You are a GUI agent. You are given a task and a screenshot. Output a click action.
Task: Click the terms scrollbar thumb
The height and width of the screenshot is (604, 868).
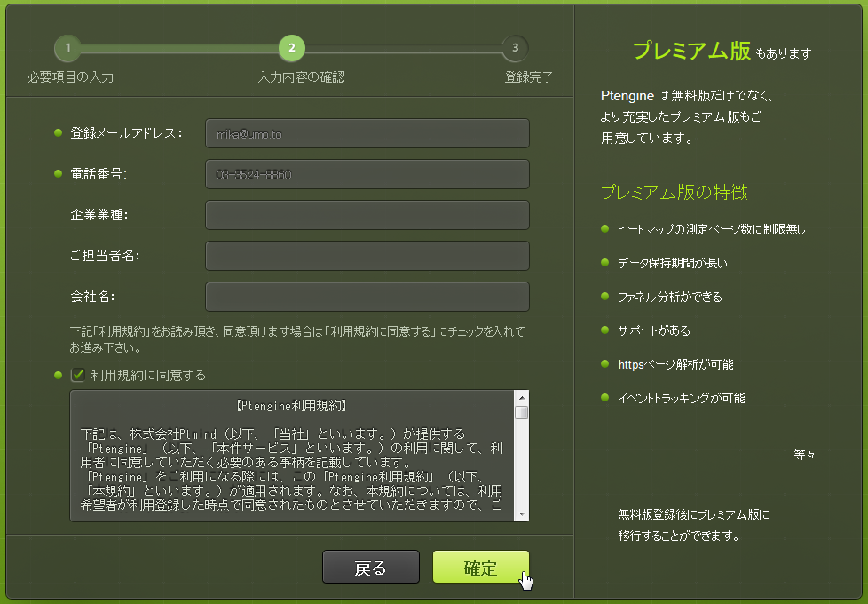click(x=522, y=413)
